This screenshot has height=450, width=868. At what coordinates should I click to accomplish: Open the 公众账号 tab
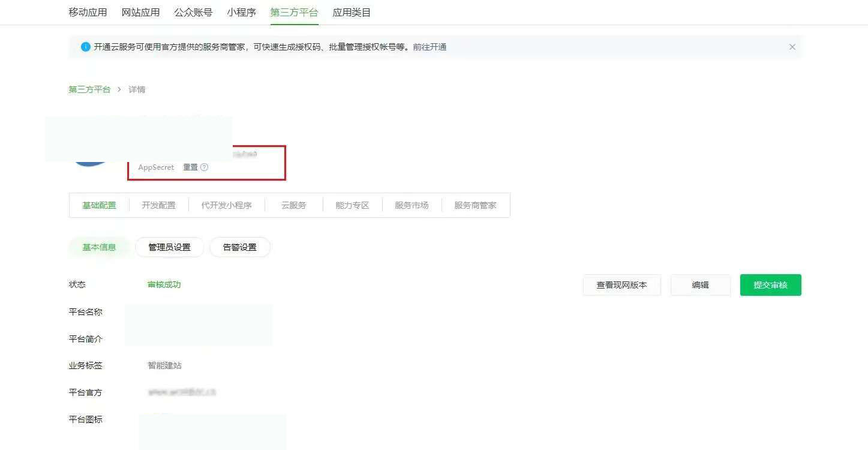pos(193,12)
